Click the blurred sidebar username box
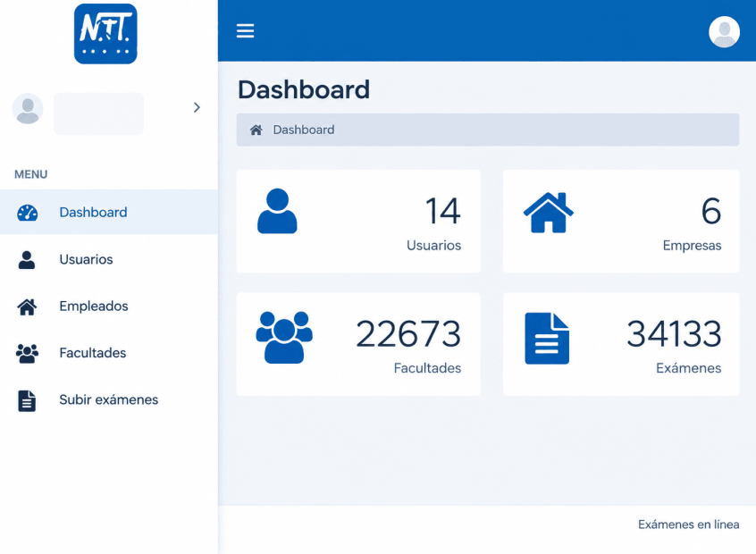 click(x=99, y=113)
